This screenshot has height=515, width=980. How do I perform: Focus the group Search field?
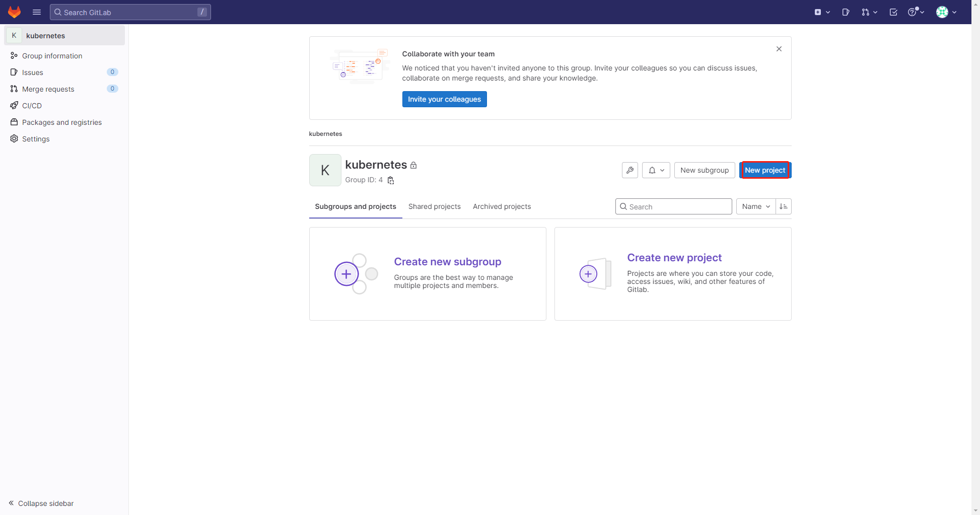pos(674,206)
